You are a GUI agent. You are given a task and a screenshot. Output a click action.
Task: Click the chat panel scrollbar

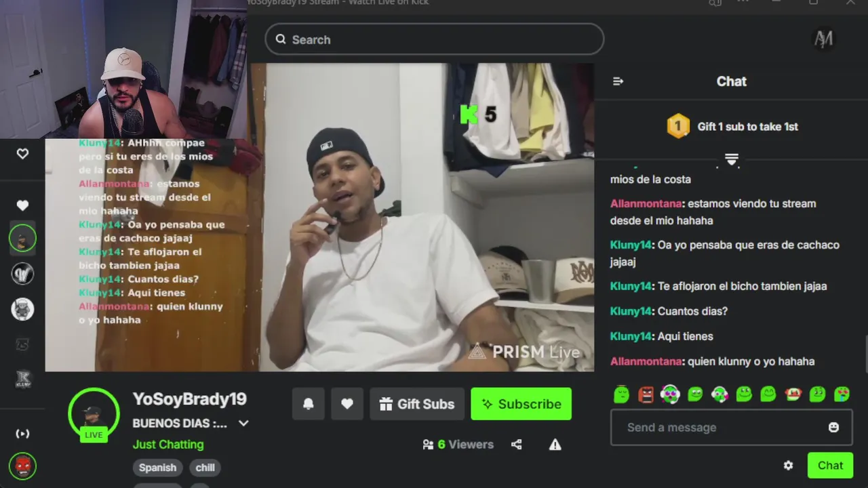pos(865,354)
